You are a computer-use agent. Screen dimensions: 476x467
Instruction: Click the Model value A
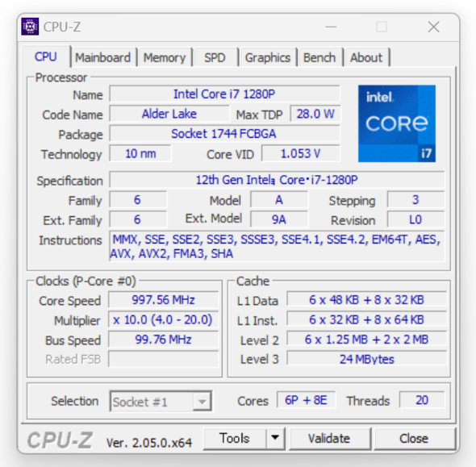tap(279, 200)
